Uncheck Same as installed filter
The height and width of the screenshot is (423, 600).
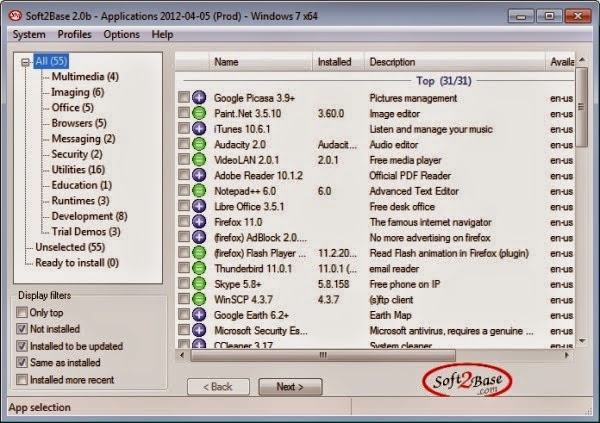pyautogui.click(x=22, y=362)
